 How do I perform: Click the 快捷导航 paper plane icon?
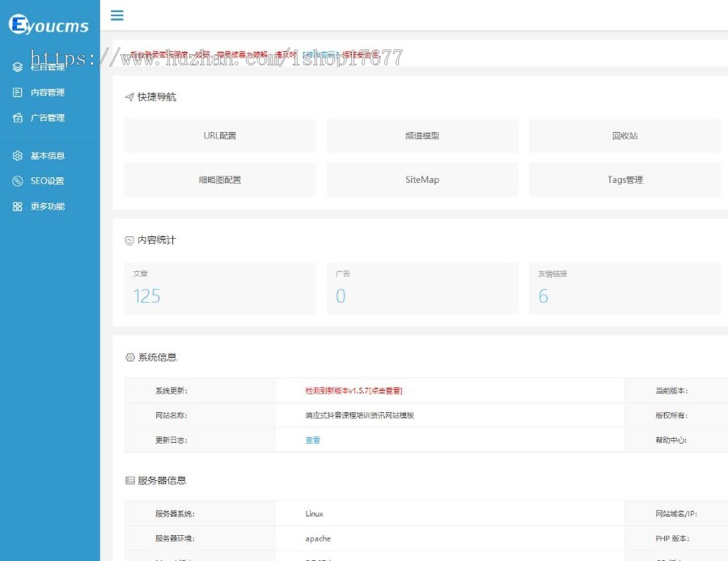pyautogui.click(x=129, y=97)
